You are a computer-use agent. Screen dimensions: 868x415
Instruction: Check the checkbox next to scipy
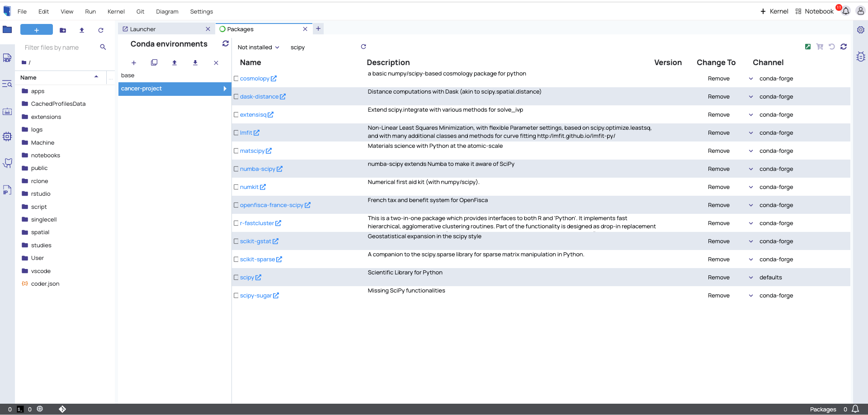coord(236,277)
